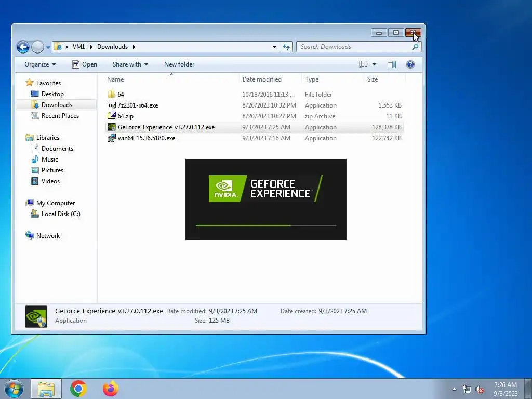Click the search magnifier icon
532x399 pixels.
tap(415, 47)
